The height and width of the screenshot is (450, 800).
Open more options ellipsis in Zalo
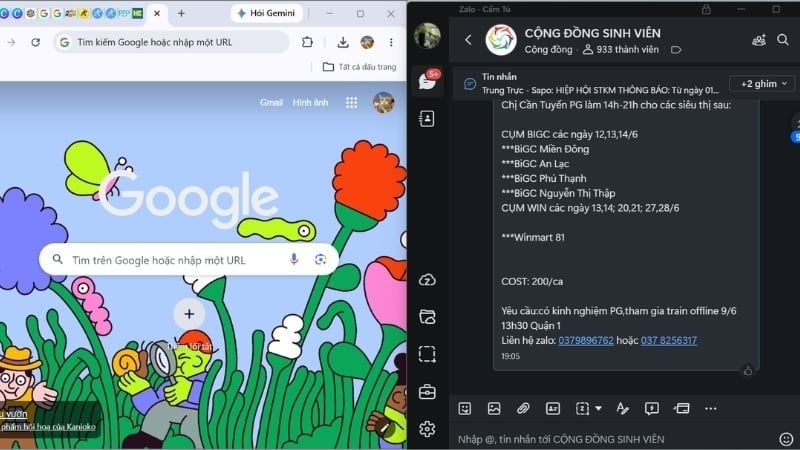[x=710, y=408]
